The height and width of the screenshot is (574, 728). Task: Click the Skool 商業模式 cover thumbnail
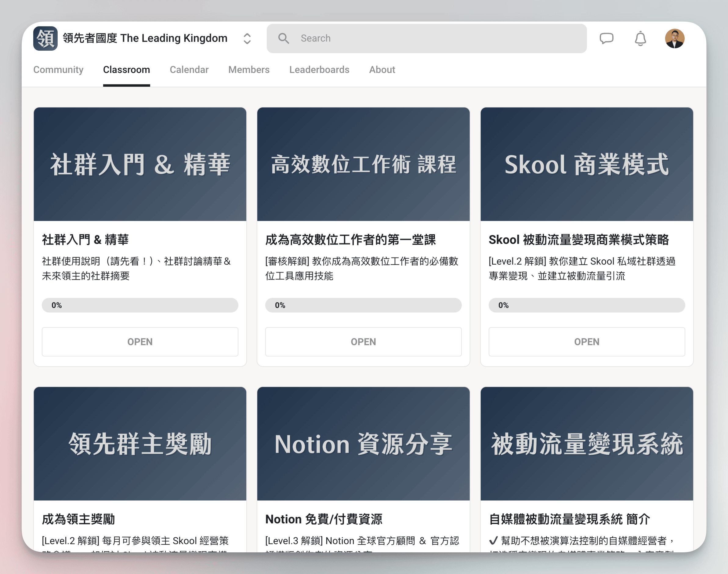click(586, 164)
